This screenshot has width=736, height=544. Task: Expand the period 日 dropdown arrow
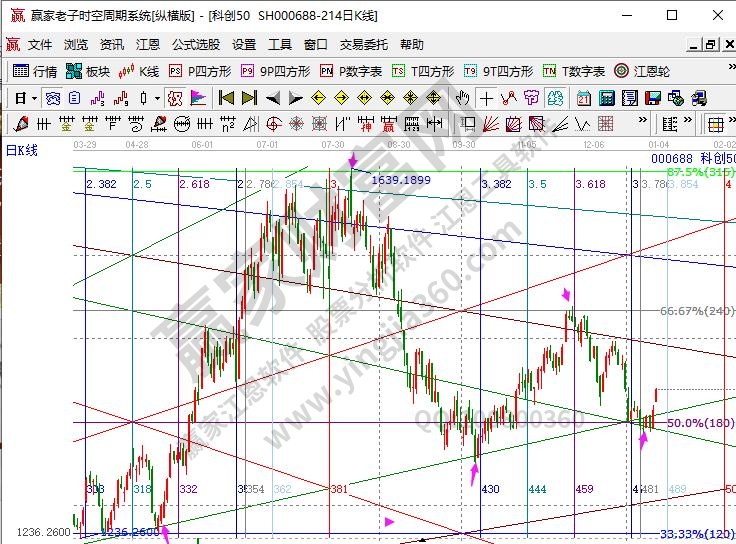pos(34,98)
